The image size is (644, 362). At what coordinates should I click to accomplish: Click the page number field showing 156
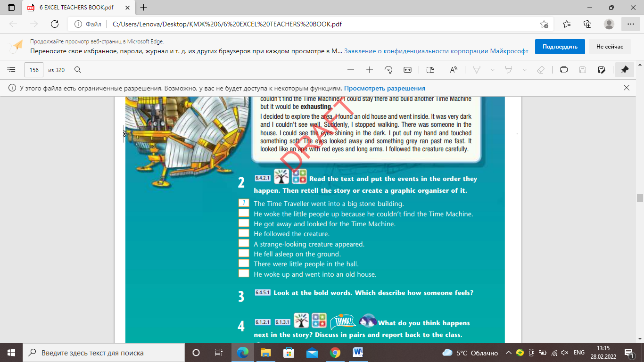click(x=34, y=70)
